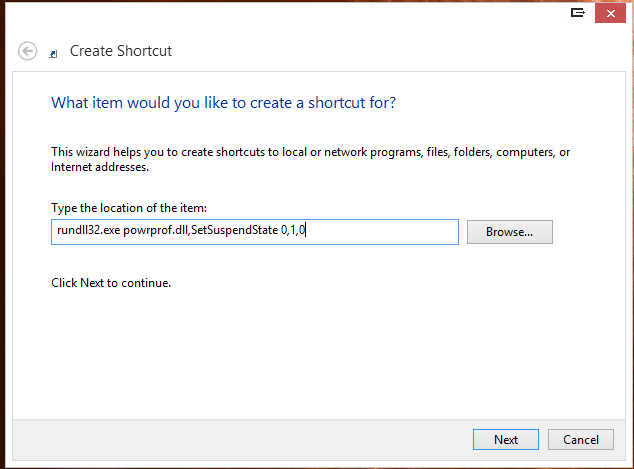Click the gray footer bar left of the Next button
The height and width of the screenshot is (469, 634).
(x=243, y=439)
